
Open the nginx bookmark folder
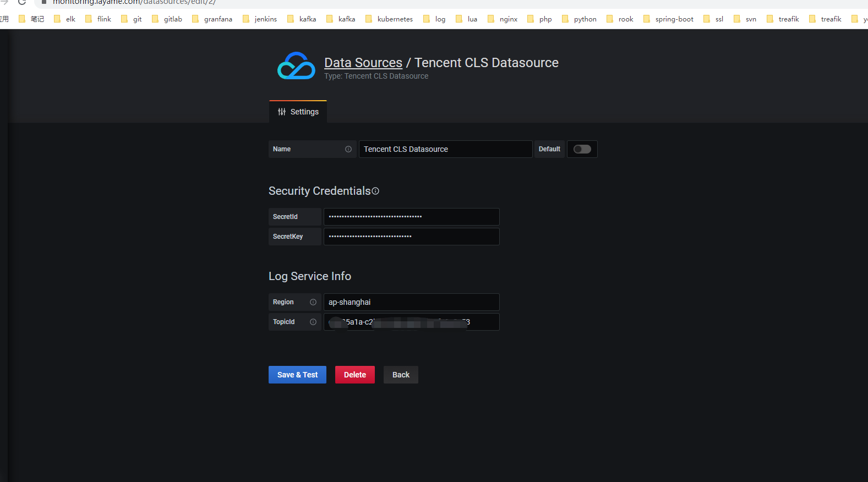tap(503, 19)
